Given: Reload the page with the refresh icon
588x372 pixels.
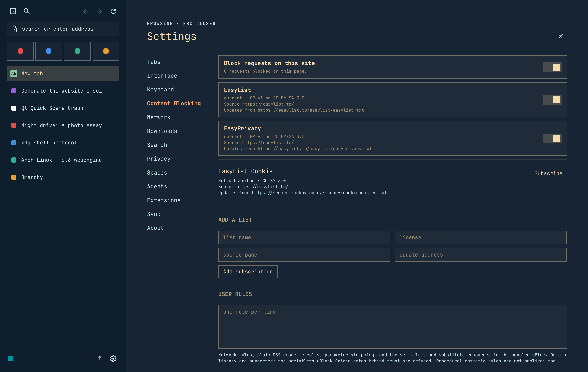Looking at the screenshot, I should (x=113, y=11).
